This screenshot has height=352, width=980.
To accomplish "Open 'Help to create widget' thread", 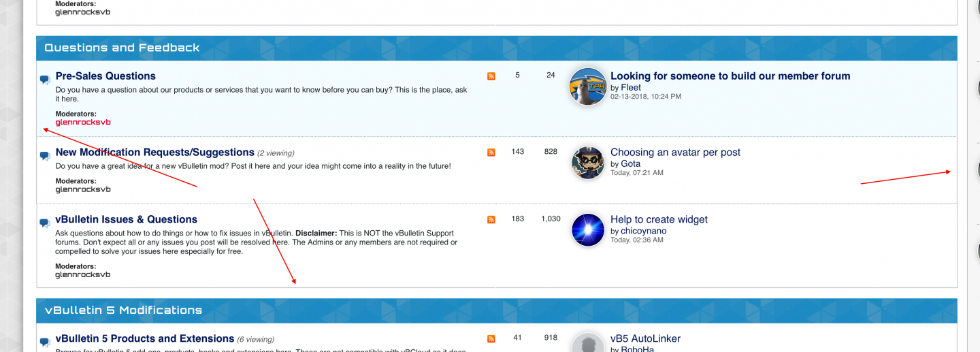I will tap(659, 219).
